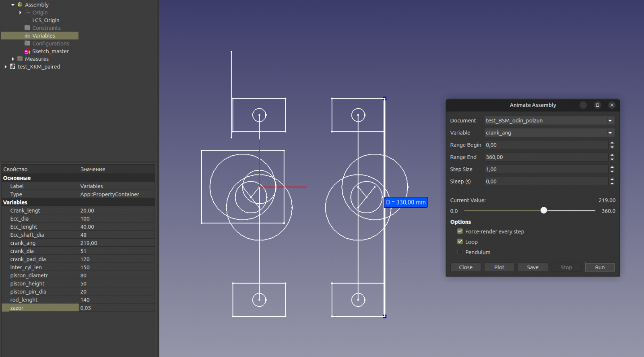Enable the Pendulum checkbox
Image resolution: width=644 pixels, height=357 pixels.
point(460,252)
